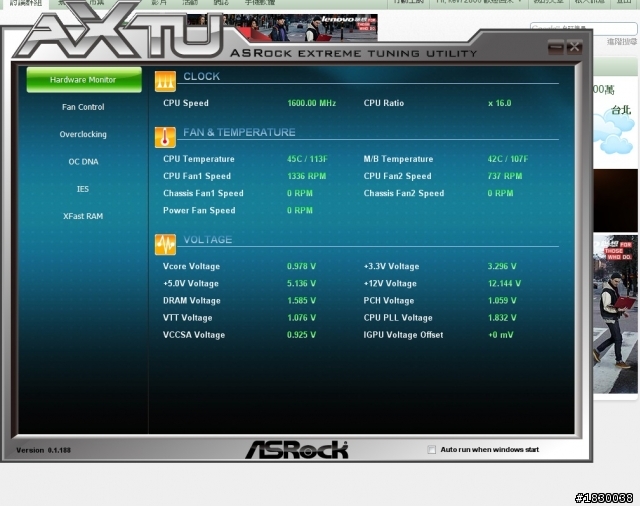
Task: Click PCH Voltage value 1.059 V
Action: 502,301
